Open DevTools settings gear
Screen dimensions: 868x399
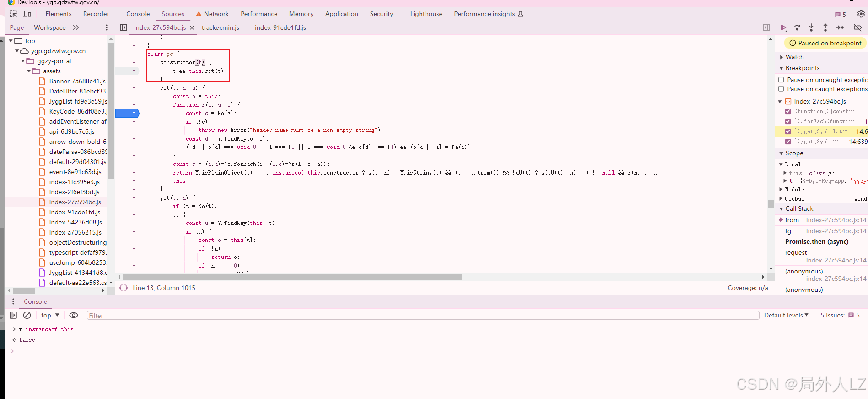[861, 14]
